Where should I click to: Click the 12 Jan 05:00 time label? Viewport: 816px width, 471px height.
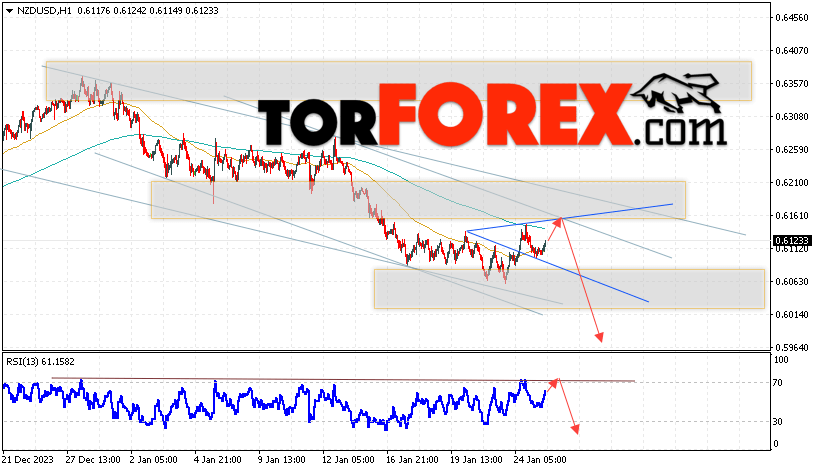348,460
